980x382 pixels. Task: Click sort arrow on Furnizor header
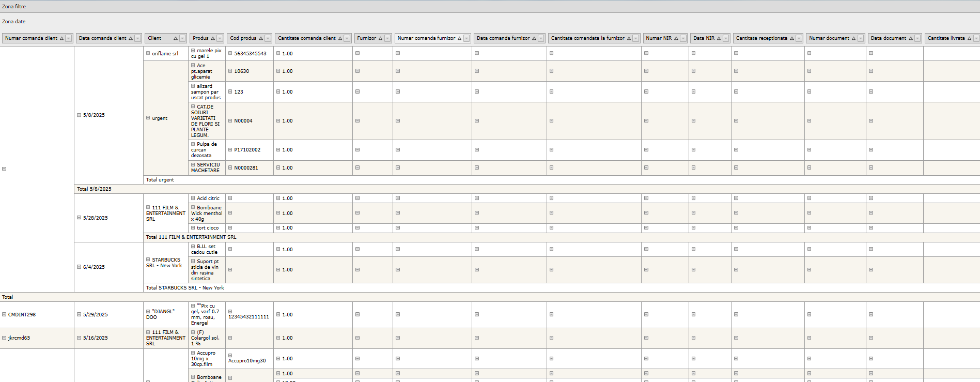click(381, 38)
